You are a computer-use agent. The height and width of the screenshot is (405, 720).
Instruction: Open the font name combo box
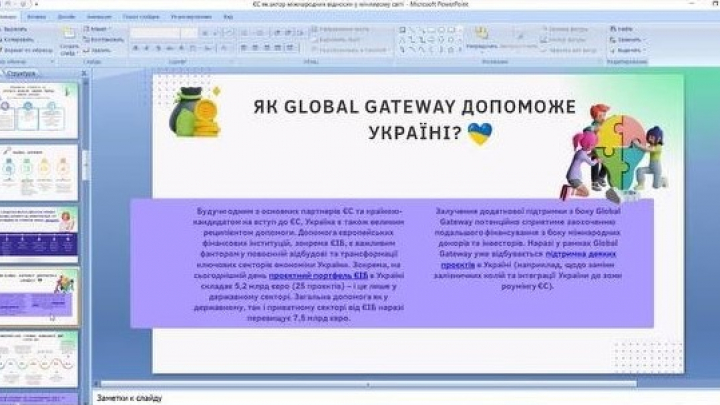point(154,33)
